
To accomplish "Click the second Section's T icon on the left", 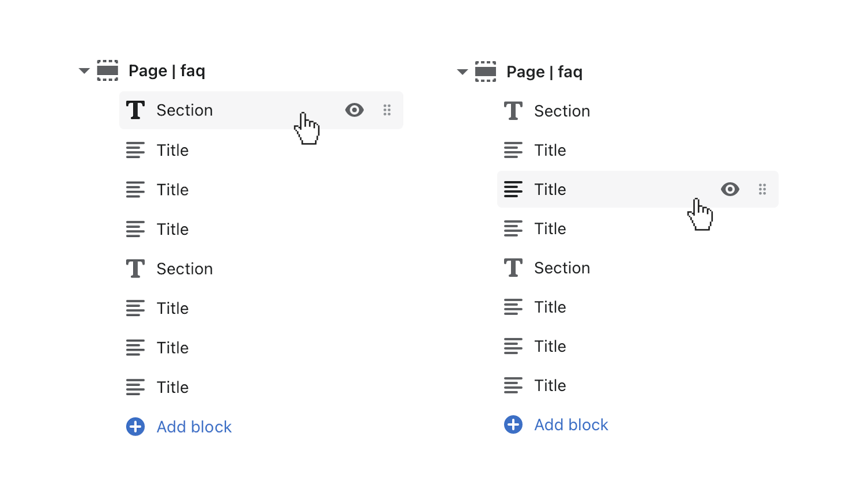I will (135, 268).
